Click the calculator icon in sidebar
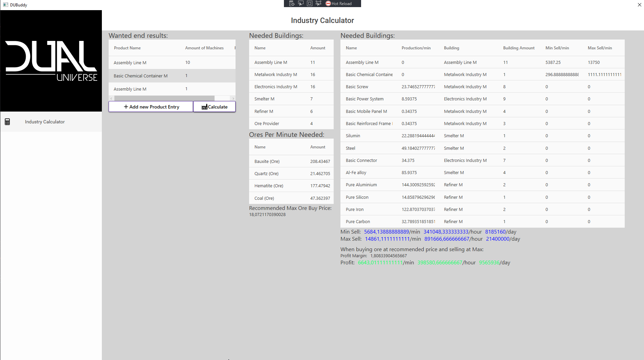644x360 pixels. [7, 122]
